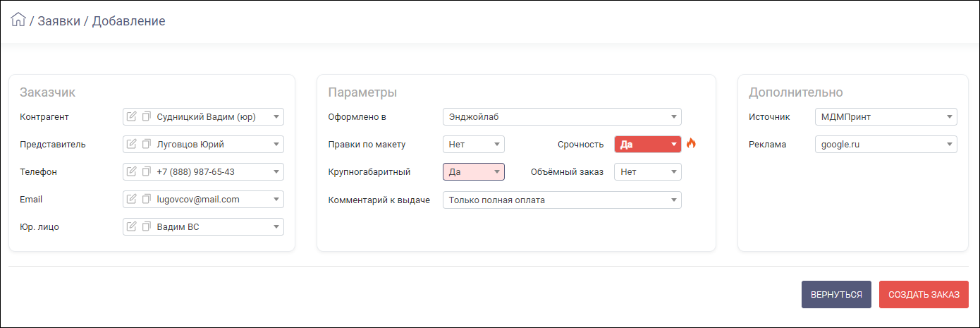Open the Правки по макету dropdown

click(474, 144)
